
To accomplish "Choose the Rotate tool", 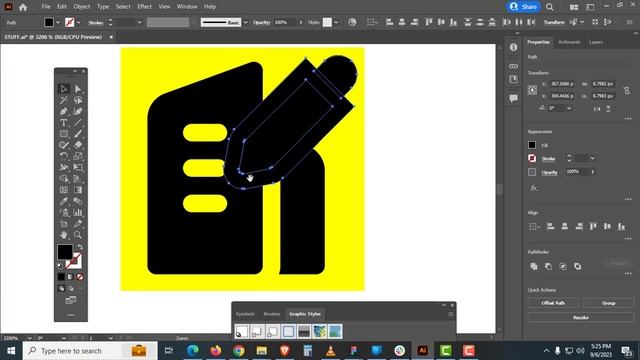I will click(x=64, y=156).
